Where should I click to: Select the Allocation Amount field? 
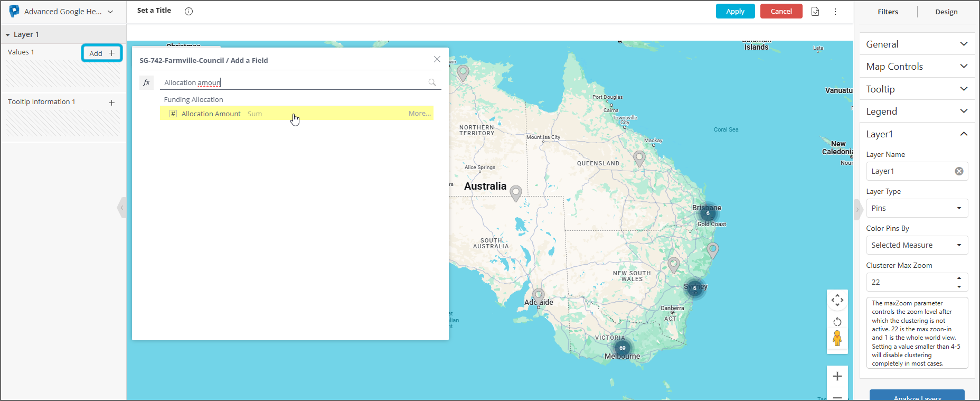click(211, 114)
